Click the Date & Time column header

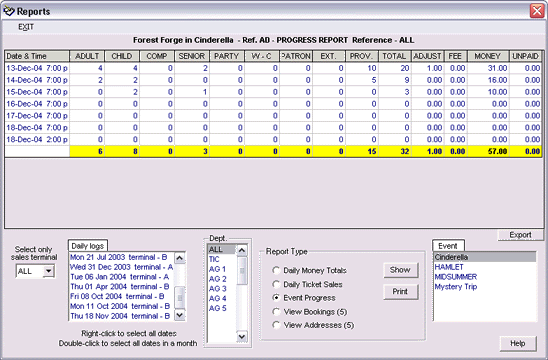point(37,56)
